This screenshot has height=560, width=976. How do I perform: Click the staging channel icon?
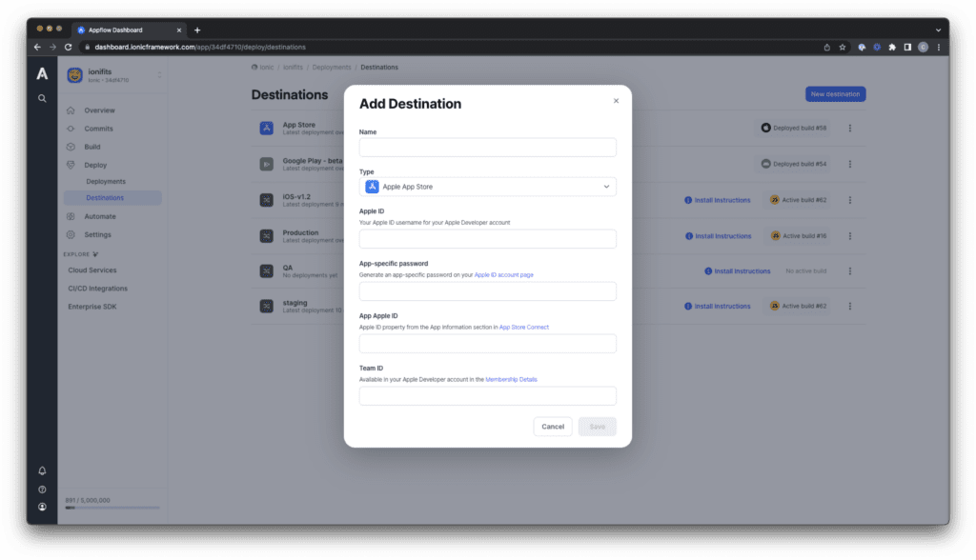coord(267,306)
